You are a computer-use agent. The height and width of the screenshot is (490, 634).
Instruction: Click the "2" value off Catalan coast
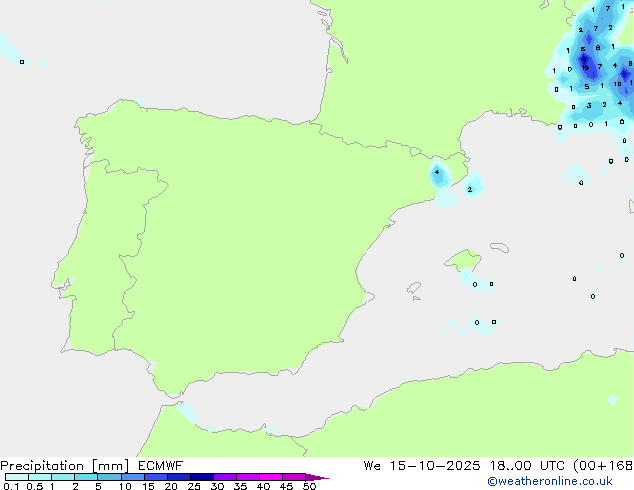[469, 189]
